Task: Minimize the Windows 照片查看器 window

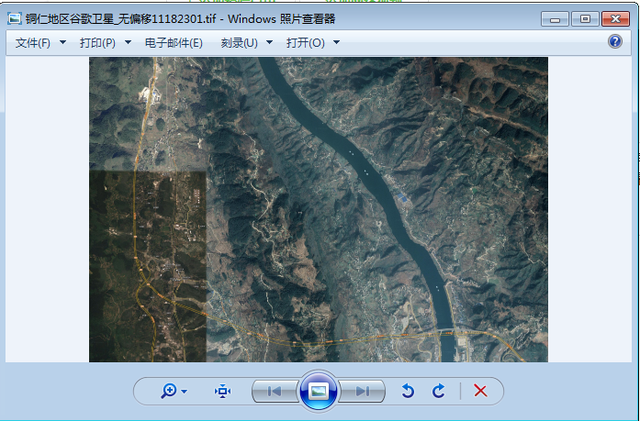Action: [x=555, y=19]
